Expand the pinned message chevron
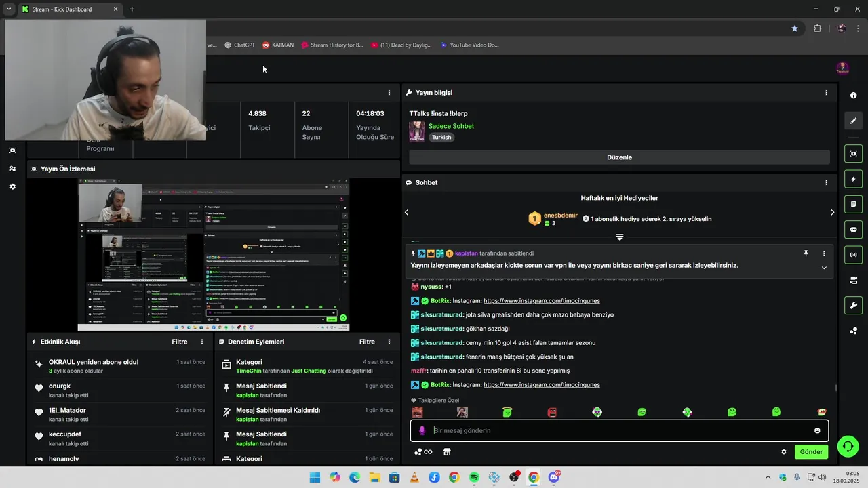The width and height of the screenshot is (868, 488). [x=824, y=268]
